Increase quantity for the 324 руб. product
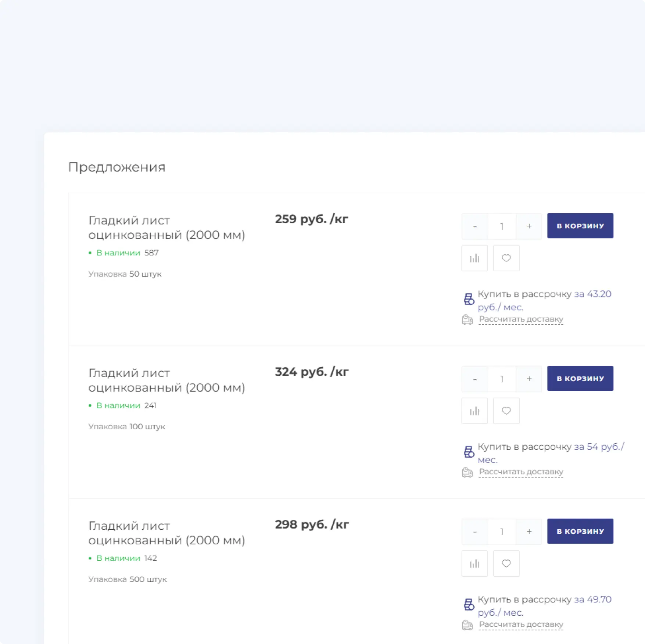Image resolution: width=645 pixels, height=644 pixels. 529,379
